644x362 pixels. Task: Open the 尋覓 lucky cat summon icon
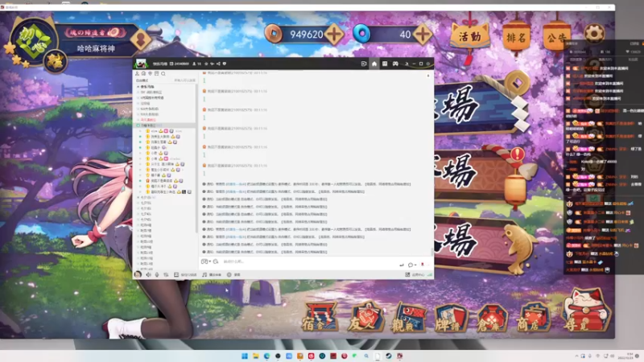click(x=586, y=311)
